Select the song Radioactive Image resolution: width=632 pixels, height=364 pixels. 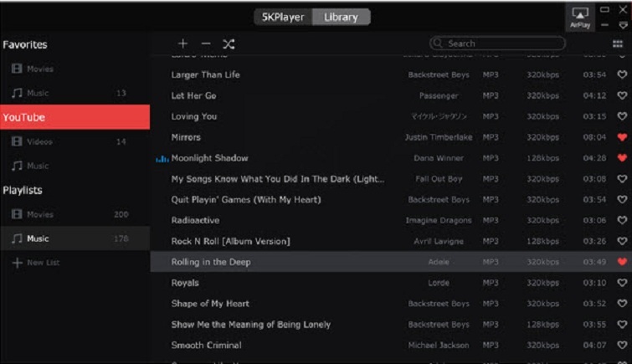pos(194,220)
